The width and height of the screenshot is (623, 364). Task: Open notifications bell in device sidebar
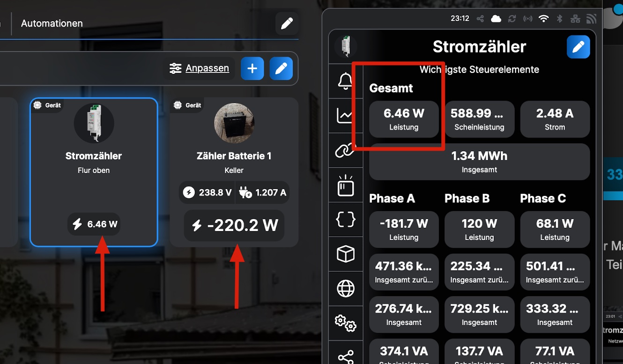coord(345,81)
